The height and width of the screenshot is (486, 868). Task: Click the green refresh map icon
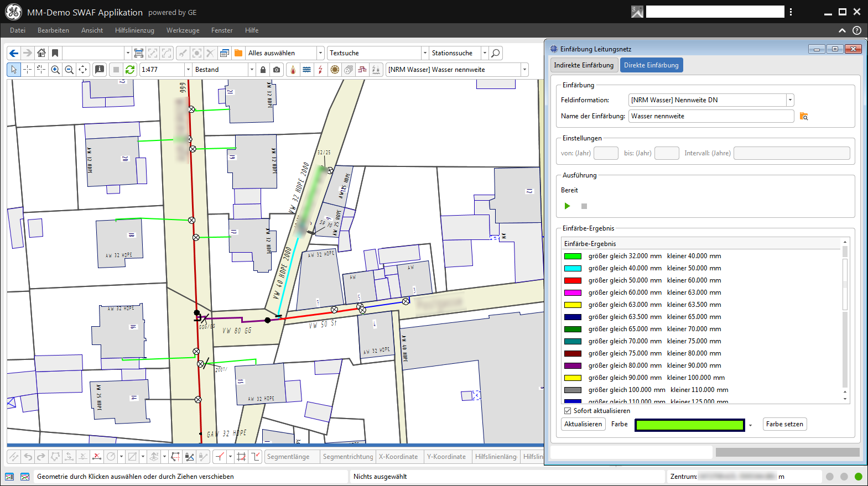(x=130, y=70)
